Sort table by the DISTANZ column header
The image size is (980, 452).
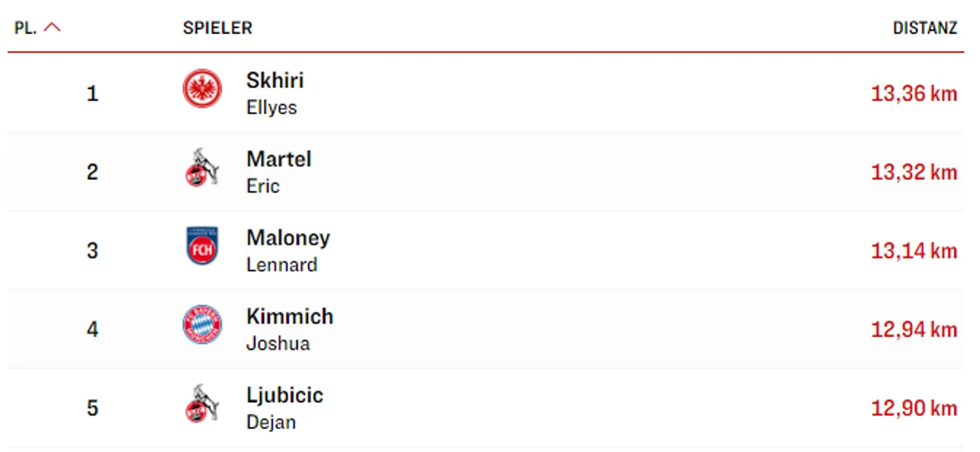925,28
